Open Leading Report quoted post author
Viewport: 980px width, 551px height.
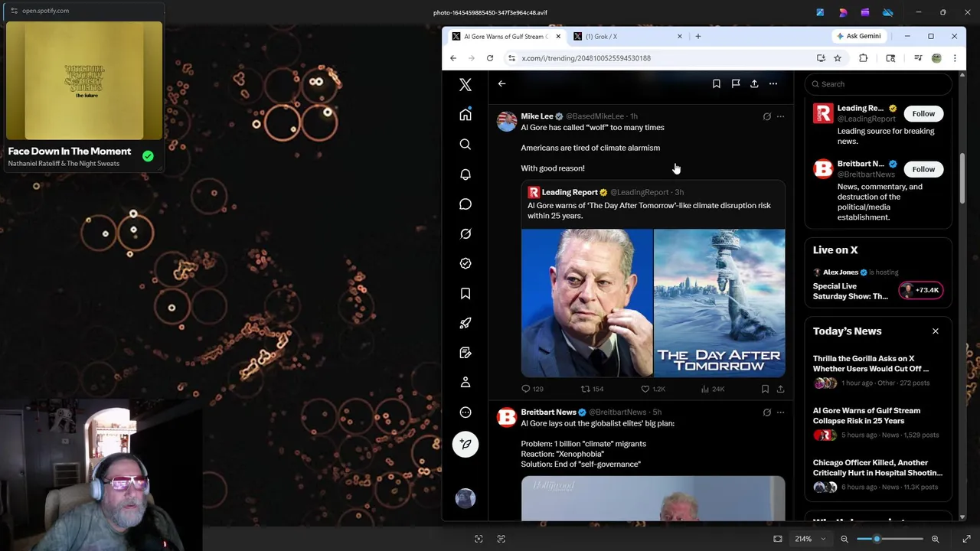(570, 192)
